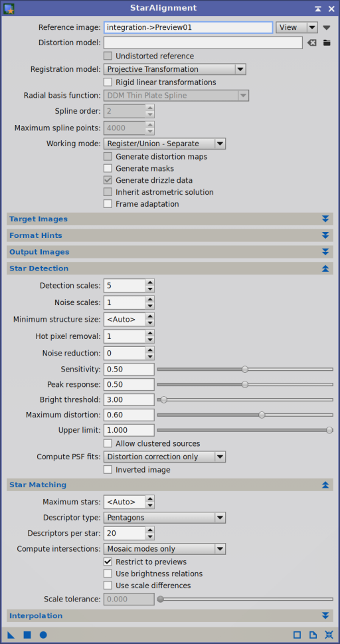The height and width of the screenshot is (644, 340).
Task: Expand the Target Images section
Action: (170, 219)
